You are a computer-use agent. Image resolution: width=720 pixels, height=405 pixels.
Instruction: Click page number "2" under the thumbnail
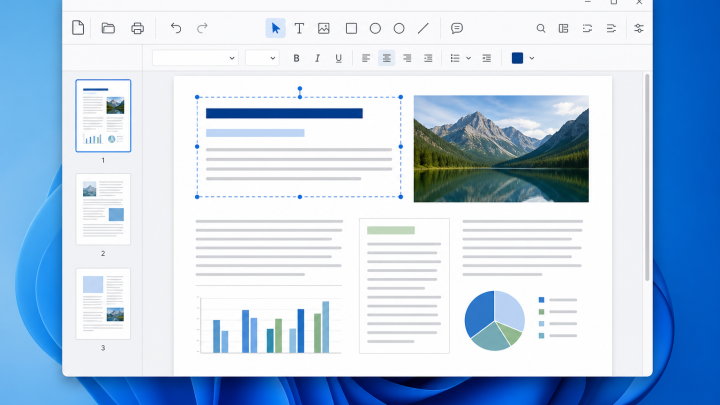103,253
